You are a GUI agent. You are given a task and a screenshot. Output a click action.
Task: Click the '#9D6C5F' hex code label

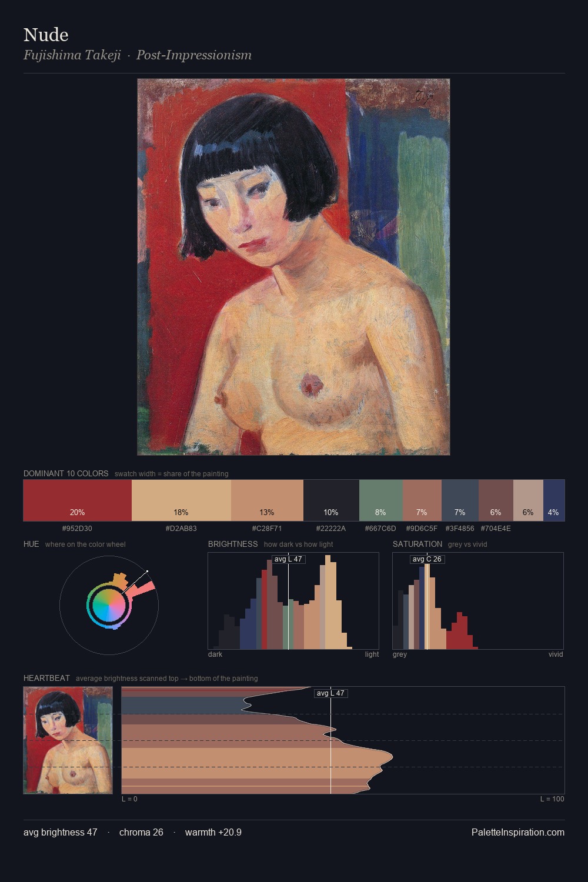click(422, 528)
